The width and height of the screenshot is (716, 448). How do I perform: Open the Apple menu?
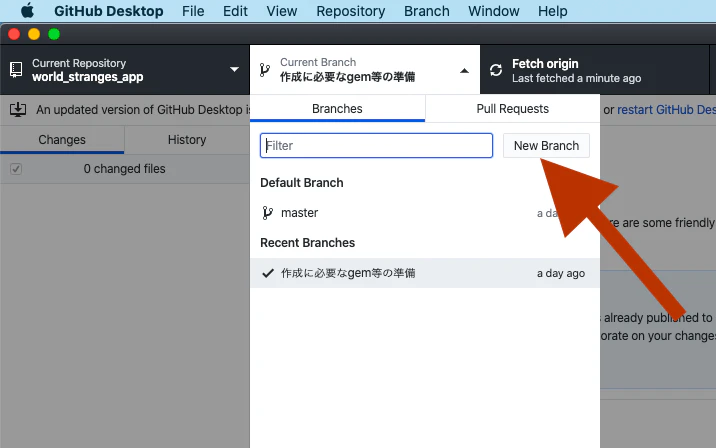click(x=27, y=11)
